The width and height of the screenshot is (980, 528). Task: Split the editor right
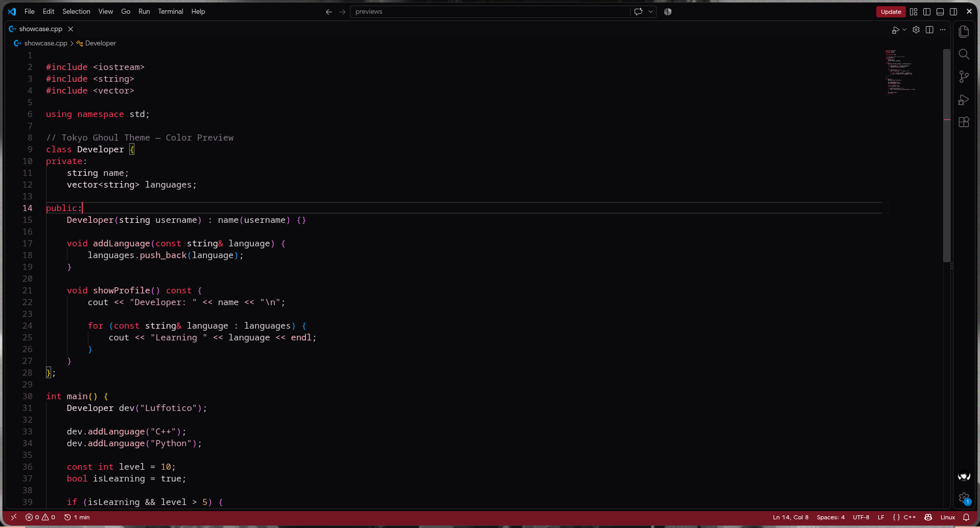pos(929,30)
